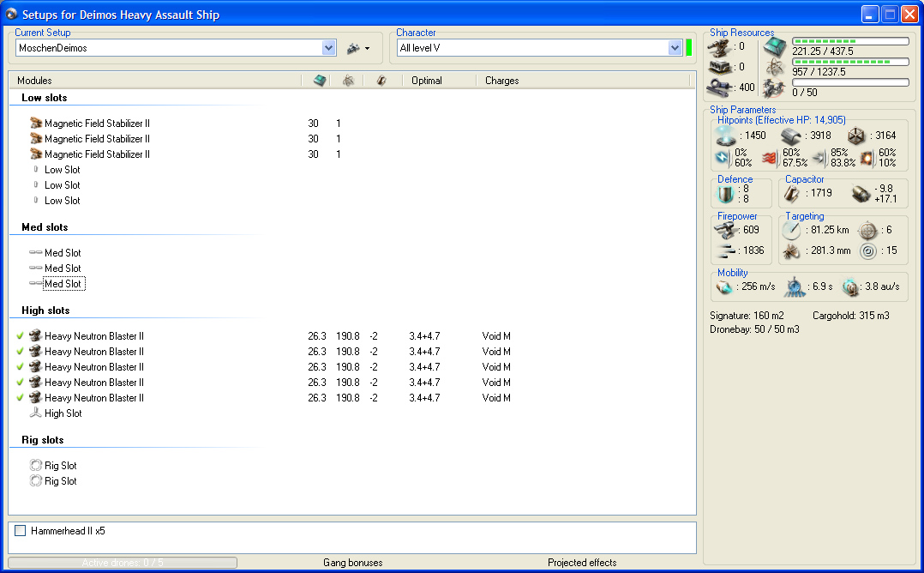The width and height of the screenshot is (924, 573).
Task: Click the green character status indicator
Action: tap(688, 48)
